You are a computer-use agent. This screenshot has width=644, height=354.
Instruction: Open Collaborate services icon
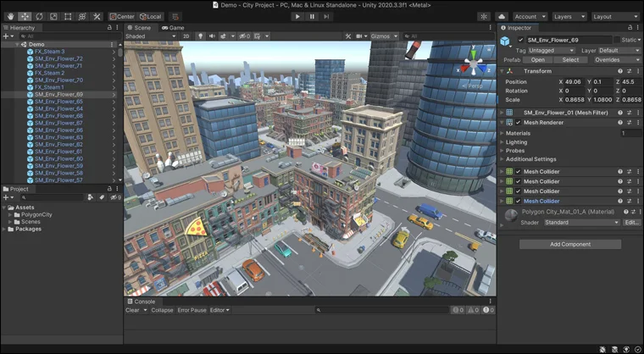coord(484,16)
